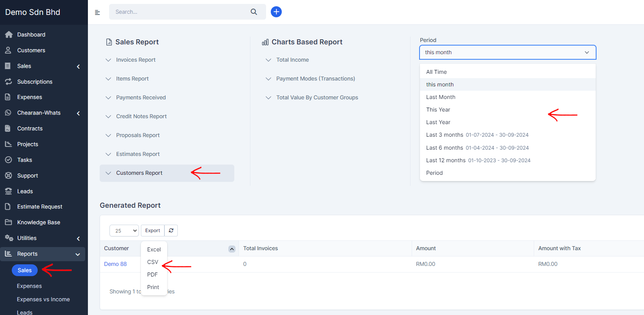Viewport: 644px width, 315px height.
Task: Click the search magnifier icon
Action: (254, 12)
